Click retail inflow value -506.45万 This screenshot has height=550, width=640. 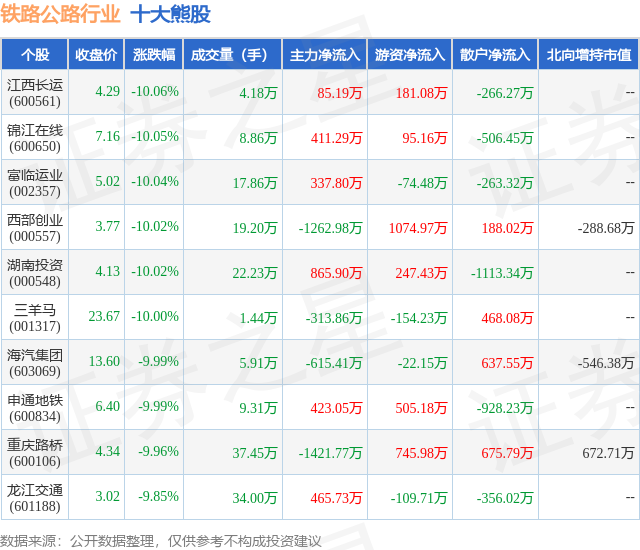coord(505,138)
